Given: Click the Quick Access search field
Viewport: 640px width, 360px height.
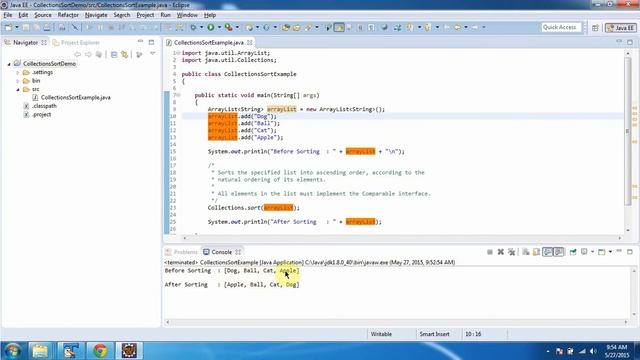Looking at the screenshot, I should [x=561, y=27].
